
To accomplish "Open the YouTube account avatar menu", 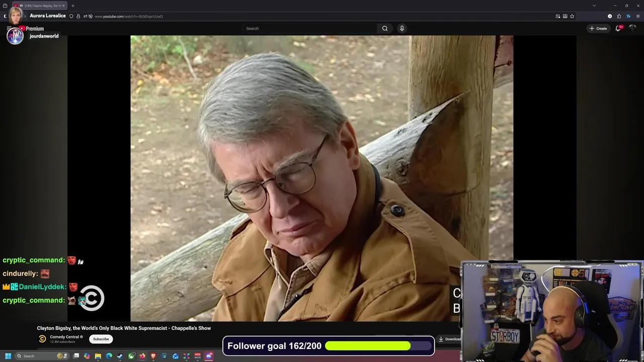I will (x=633, y=29).
